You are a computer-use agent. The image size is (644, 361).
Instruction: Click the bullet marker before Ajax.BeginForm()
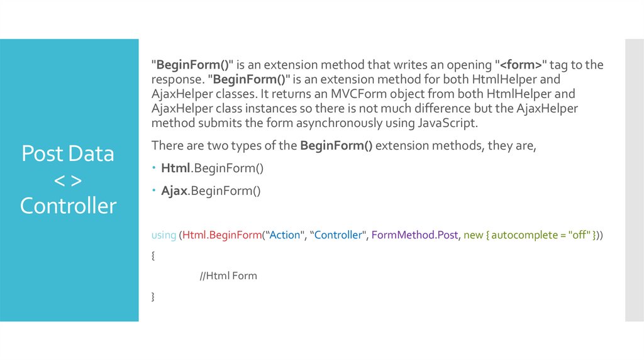click(x=154, y=191)
